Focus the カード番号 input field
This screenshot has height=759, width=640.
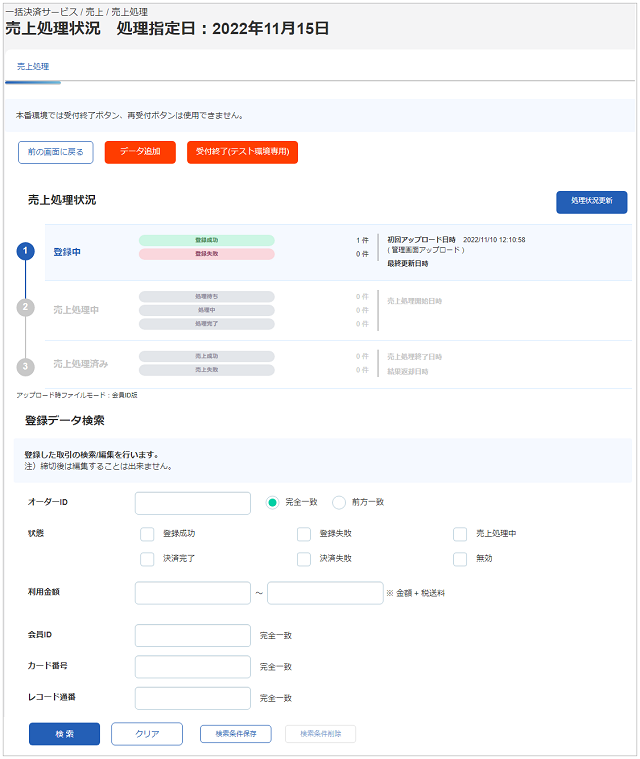point(193,667)
